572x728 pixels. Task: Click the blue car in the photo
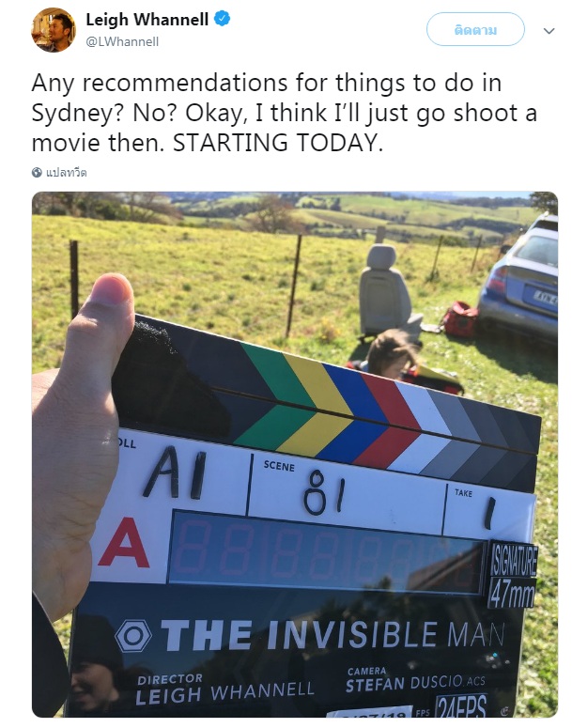click(x=519, y=278)
